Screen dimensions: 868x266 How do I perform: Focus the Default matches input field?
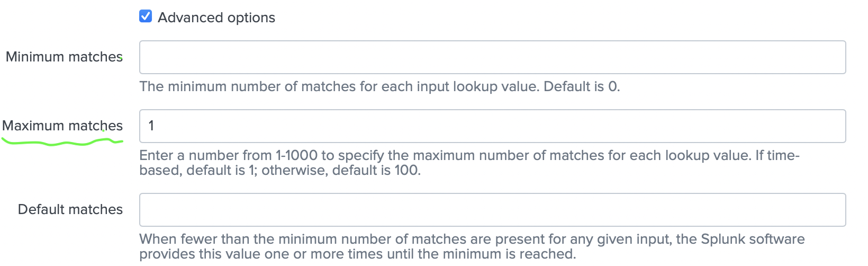[x=492, y=210]
